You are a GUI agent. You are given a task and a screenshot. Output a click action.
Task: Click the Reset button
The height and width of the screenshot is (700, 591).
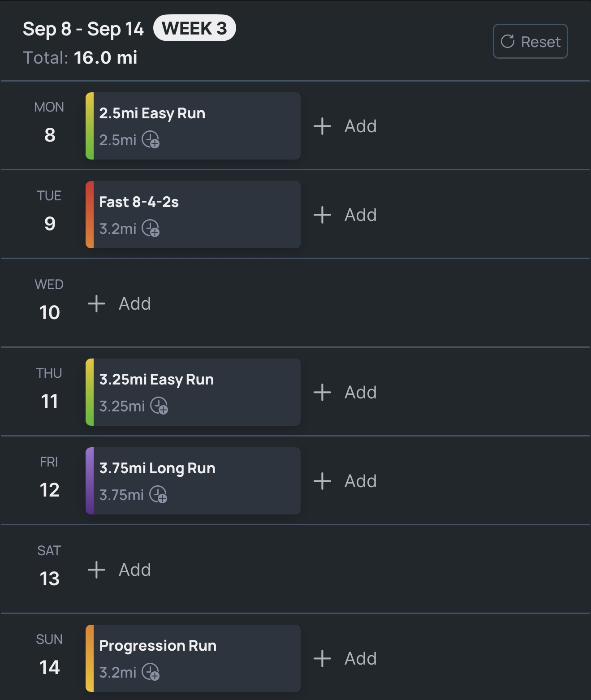click(x=530, y=42)
